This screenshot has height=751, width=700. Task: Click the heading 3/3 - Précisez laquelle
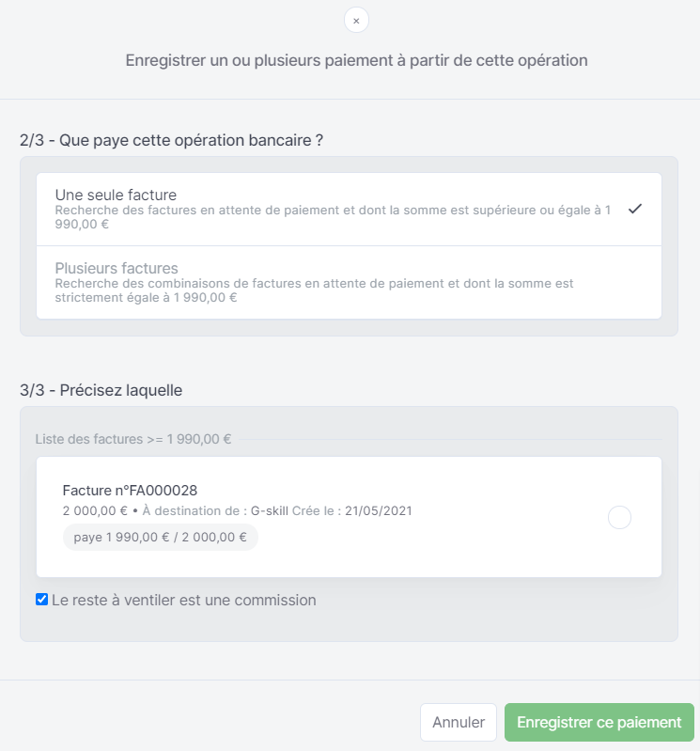coord(101,390)
